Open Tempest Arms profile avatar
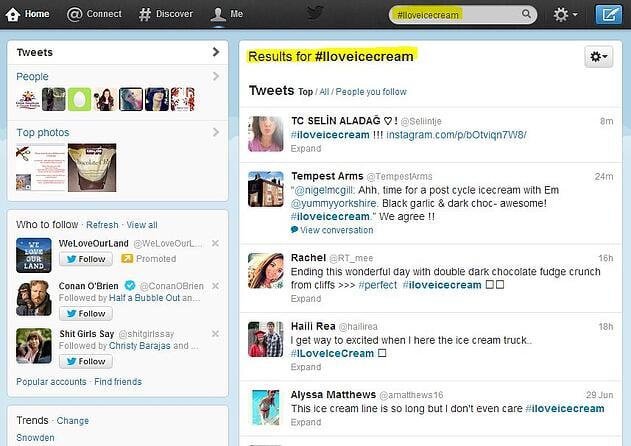Screen dimensions: 631x446 point(266,189)
